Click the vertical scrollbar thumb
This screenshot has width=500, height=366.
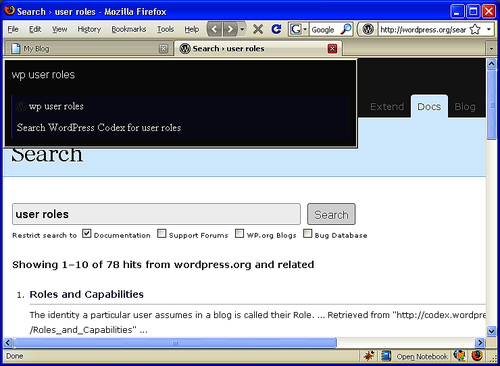pos(491,105)
